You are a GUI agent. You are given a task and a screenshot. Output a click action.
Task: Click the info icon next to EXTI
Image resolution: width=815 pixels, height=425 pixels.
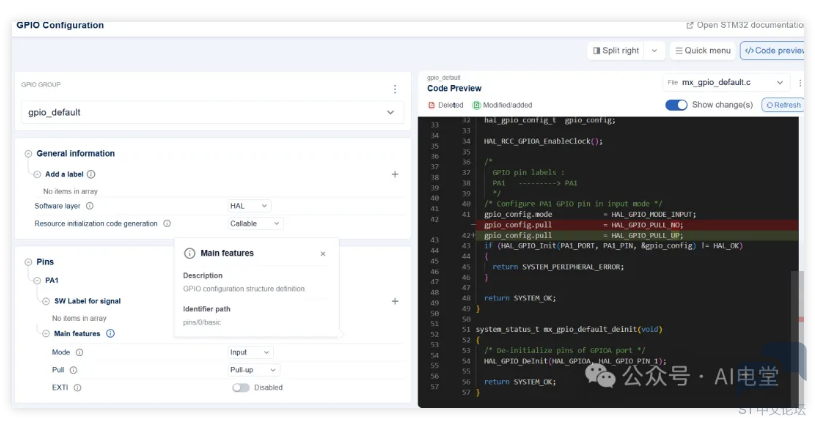tap(76, 387)
